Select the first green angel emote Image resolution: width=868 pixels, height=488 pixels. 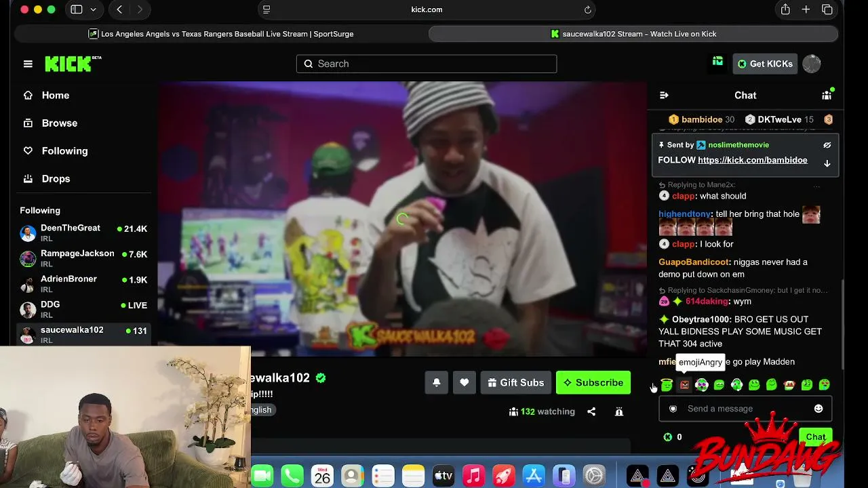667,385
